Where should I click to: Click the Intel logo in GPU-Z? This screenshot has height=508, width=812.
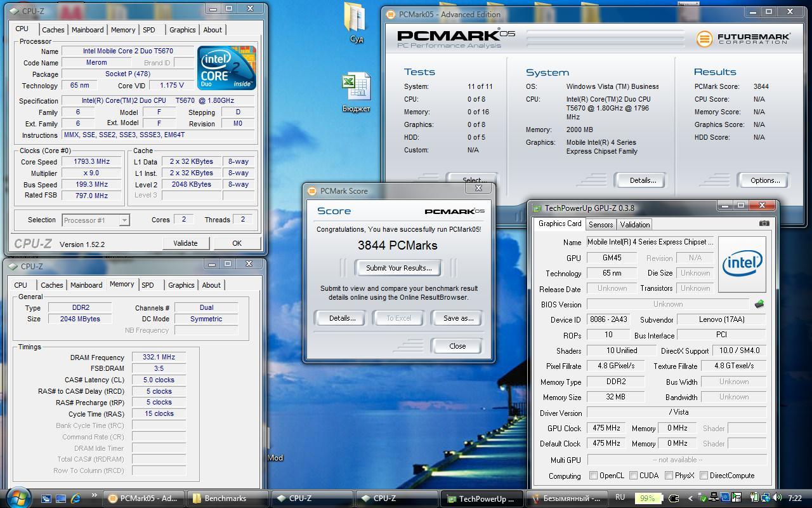point(742,263)
